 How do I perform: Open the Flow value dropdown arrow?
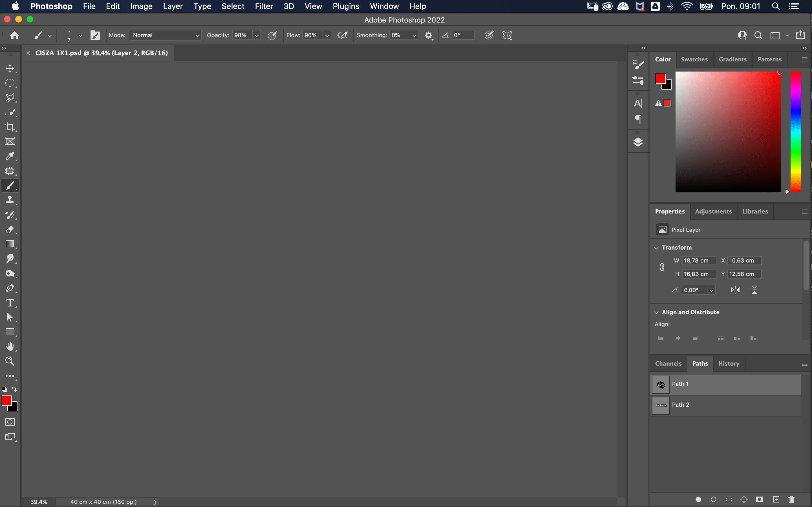click(x=327, y=35)
